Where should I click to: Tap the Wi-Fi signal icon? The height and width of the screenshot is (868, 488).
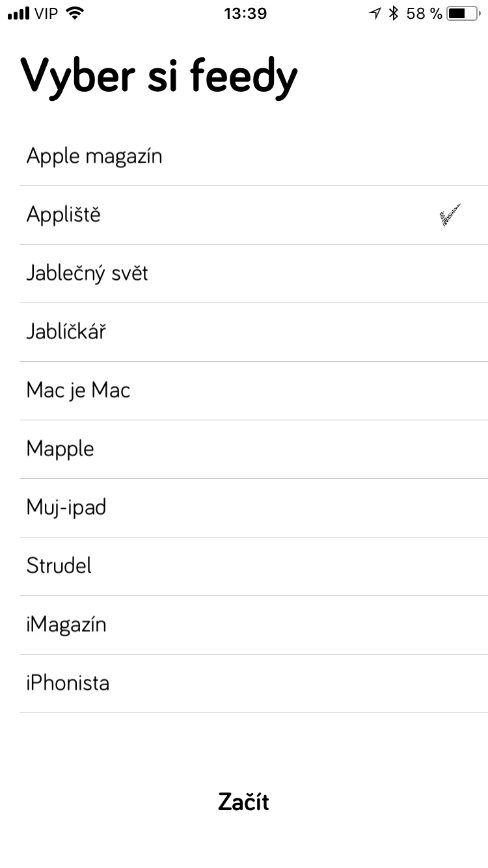(76, 13)
